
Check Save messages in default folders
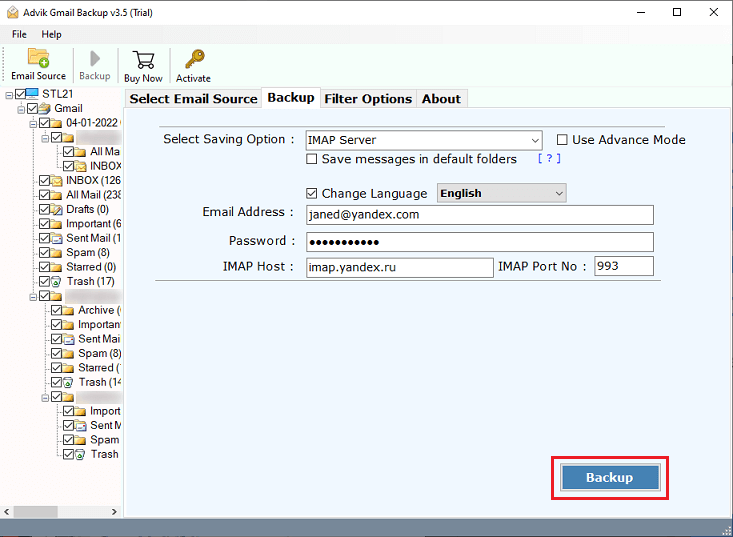coord(311,159)
